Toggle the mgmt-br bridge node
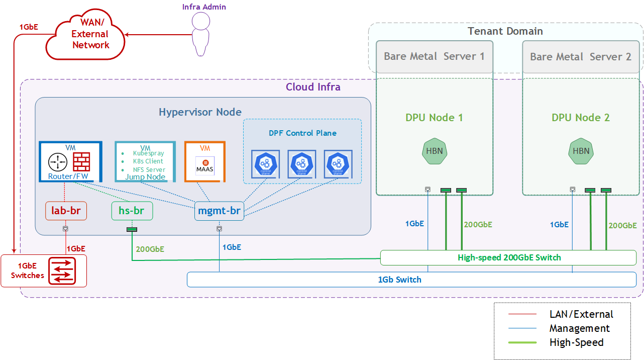644x360 pixels. [x=219, y=211]
